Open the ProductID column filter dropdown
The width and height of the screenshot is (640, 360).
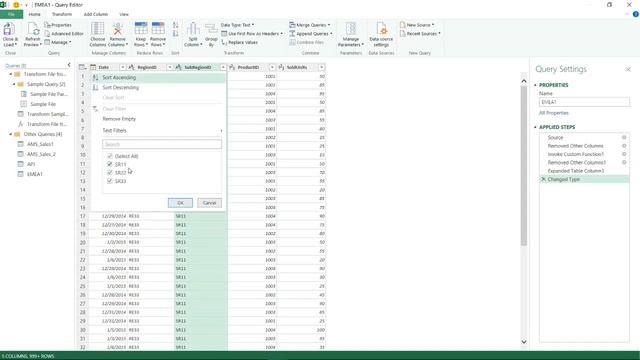click(272, 67)
